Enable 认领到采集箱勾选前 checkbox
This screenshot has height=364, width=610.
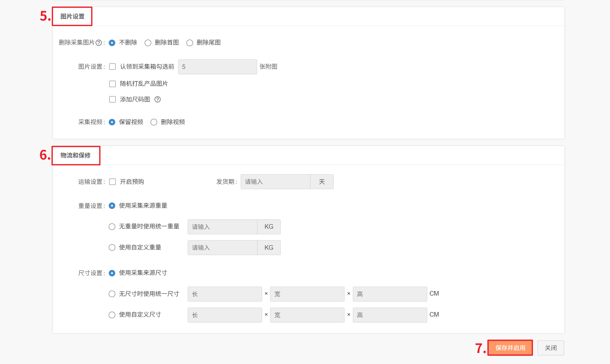point(112,67)
